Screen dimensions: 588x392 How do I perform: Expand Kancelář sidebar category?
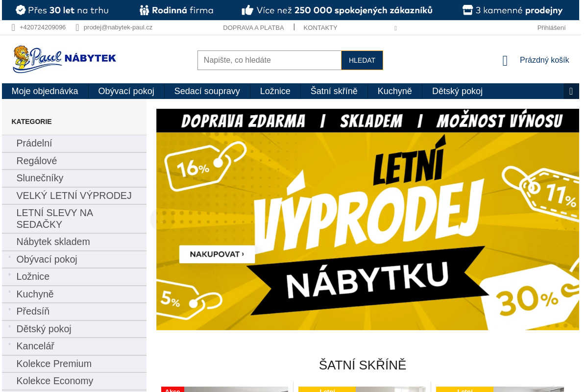coord(9,344)
